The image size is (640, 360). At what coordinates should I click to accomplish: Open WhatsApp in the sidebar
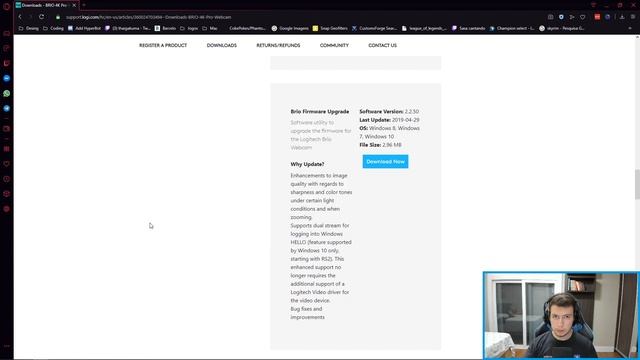pyautogui.click(x=7, y=93)
